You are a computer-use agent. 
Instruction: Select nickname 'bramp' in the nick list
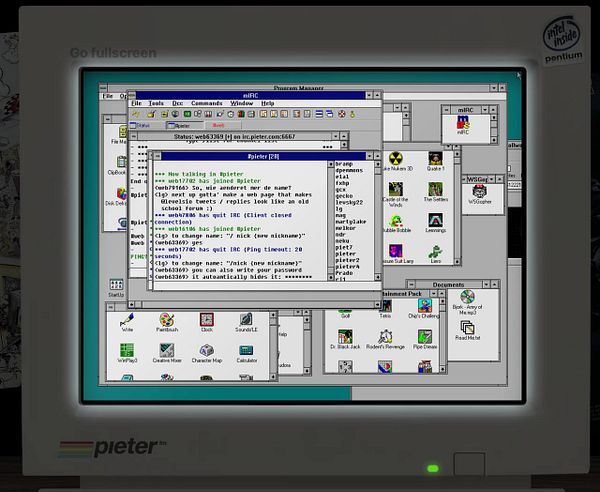[344, 164]
